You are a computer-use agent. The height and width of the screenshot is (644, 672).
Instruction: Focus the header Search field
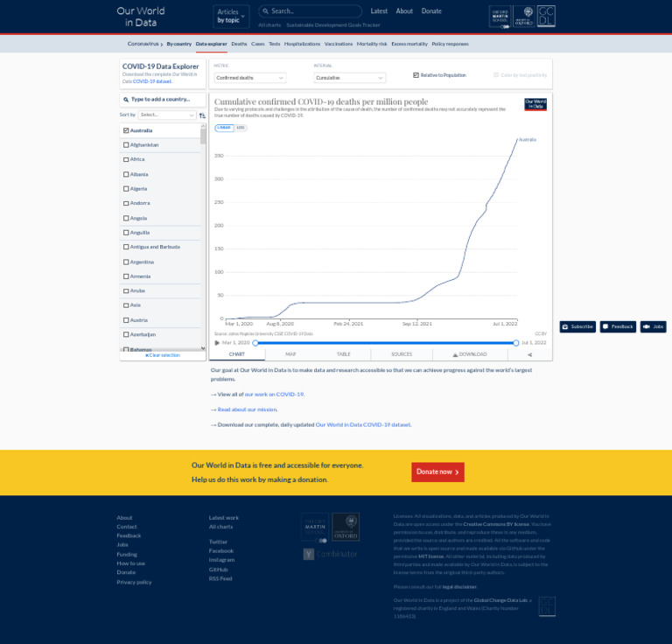tap(311, 11)
